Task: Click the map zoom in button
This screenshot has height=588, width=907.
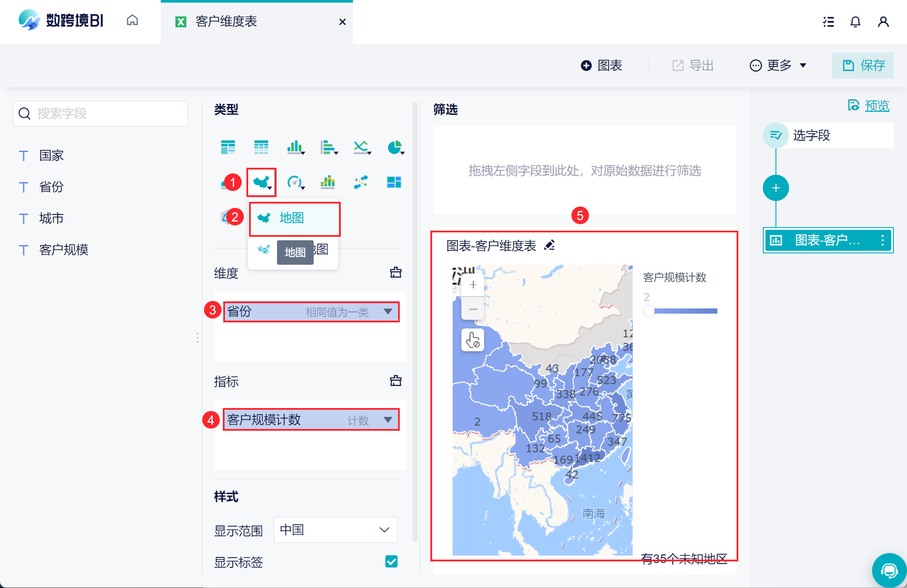Action: pyautogui.click(x=473, y=285)
